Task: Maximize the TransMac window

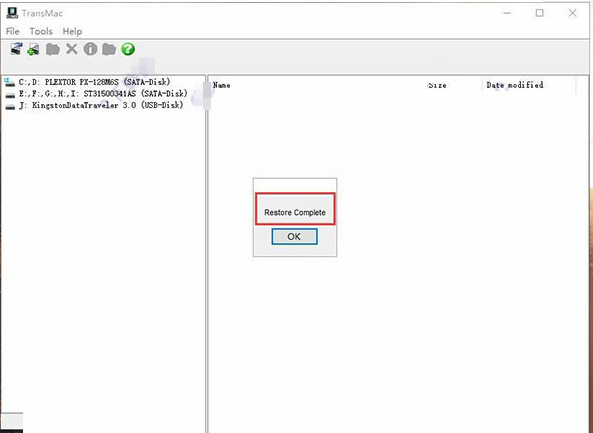Action: [540, 13]
